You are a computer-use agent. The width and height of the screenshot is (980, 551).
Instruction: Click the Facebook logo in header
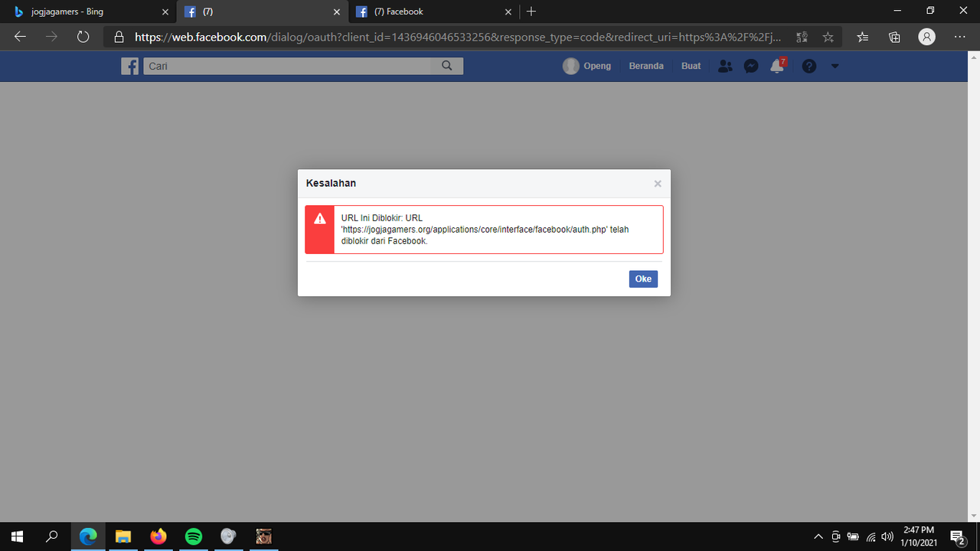coord(130,67)
